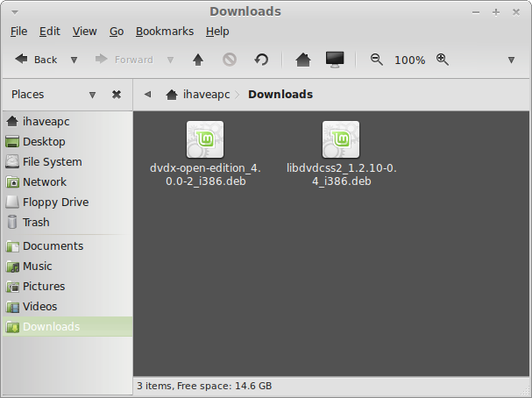This screenshot has height=398, width=532.
Task: Zoom in with the magnifier plus icon
Action: [443, 60]
